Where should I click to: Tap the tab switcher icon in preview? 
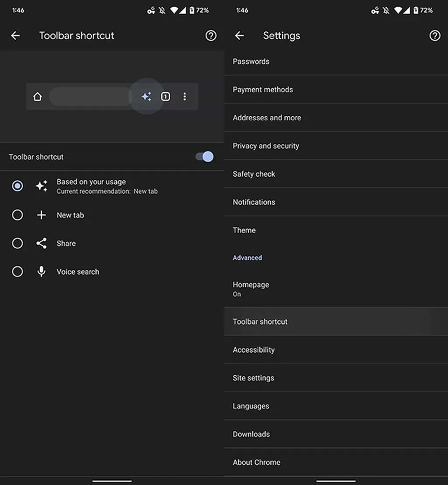pyautogui.click(x=165, y=97)
